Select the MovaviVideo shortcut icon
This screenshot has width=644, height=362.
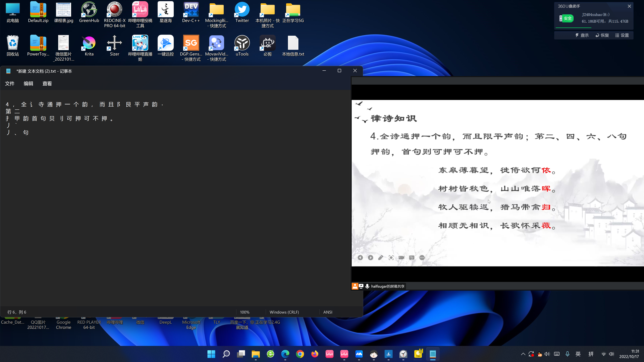[217, 48]
